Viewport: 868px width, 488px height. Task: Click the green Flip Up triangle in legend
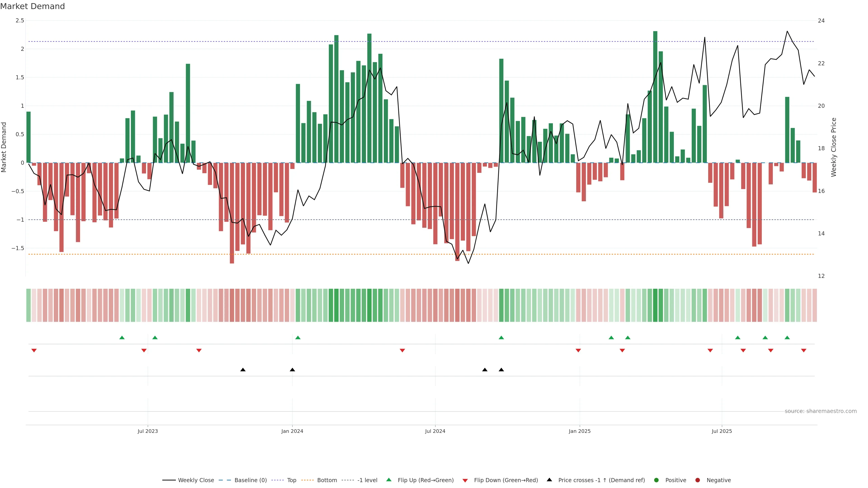tap(389, 480)
